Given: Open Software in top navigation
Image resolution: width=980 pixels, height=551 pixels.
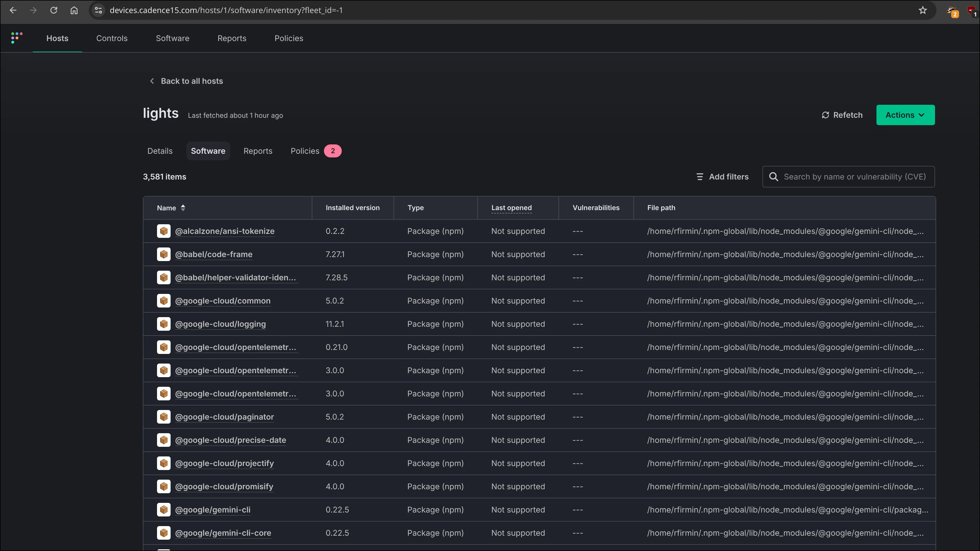Looking at the screenshot, I should [173, 38].
